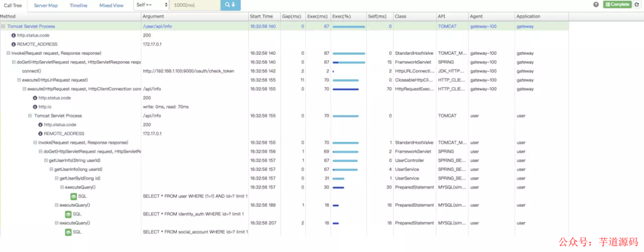The image size is (644, 252).
Task: Click the 'write: 0ms, read: 70ms' value
Action: tap(166, 107)
